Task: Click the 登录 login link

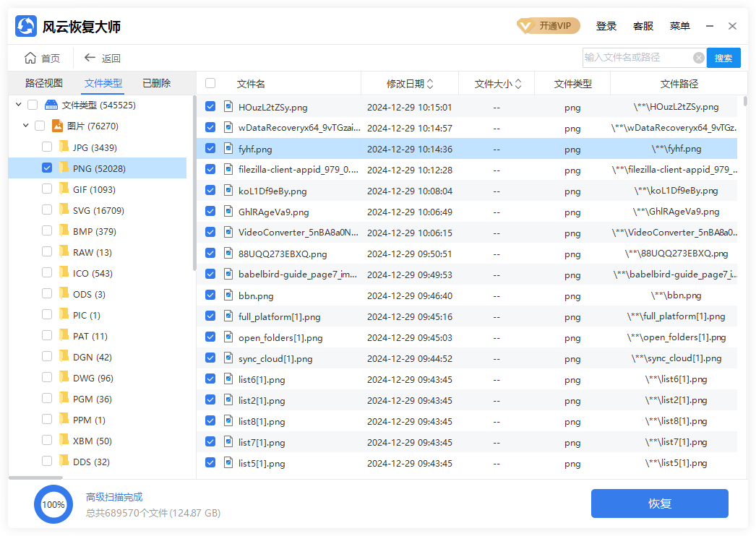Action: point(607,26)
